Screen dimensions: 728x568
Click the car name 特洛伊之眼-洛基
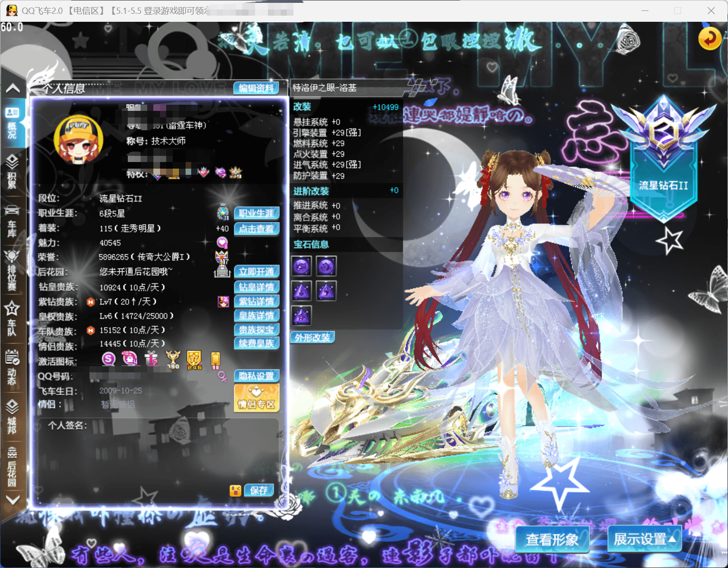(325, 88)
